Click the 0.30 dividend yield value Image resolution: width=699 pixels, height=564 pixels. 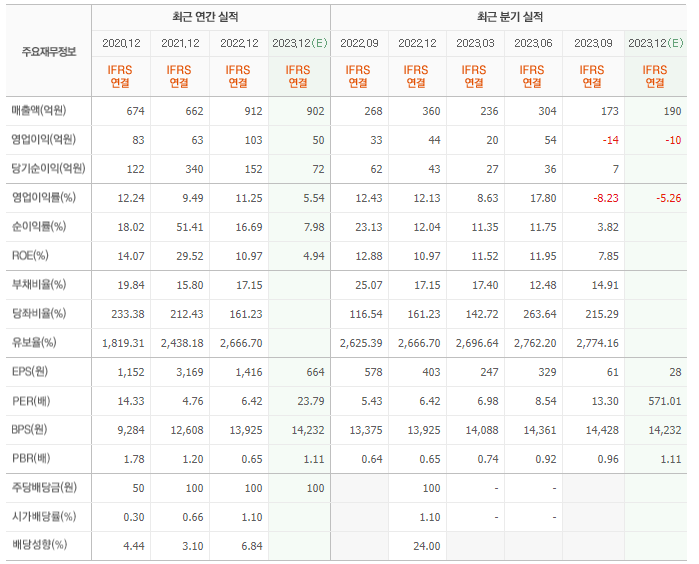pyautogui.click(x=134, y=517)
